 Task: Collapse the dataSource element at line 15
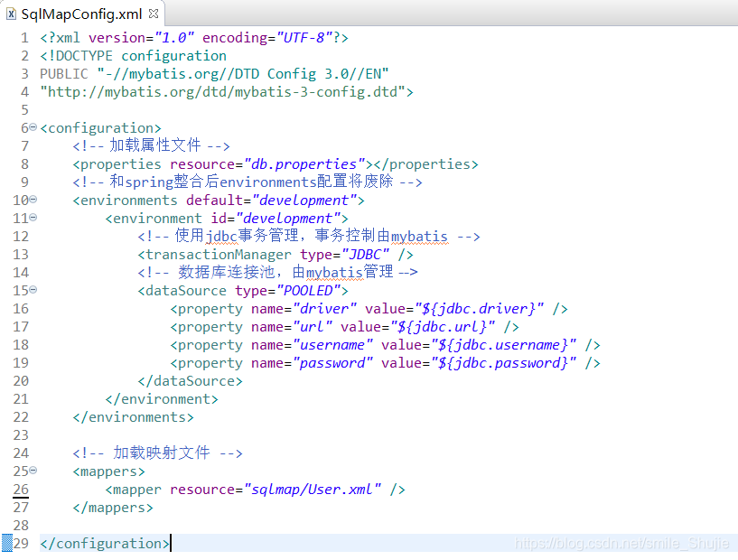coord(33,290)
